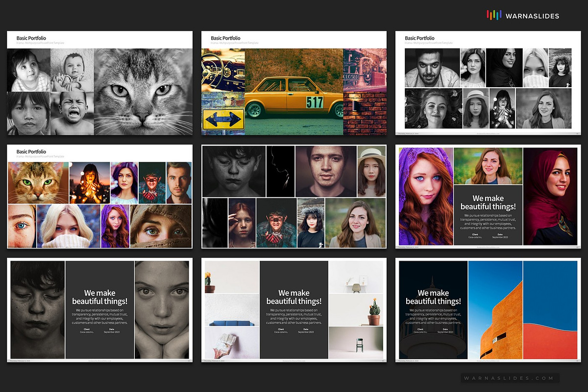Select the girl holding fairy lights photo
The image size is (588, 392).
pyautogui.click(x=90, y=183)
